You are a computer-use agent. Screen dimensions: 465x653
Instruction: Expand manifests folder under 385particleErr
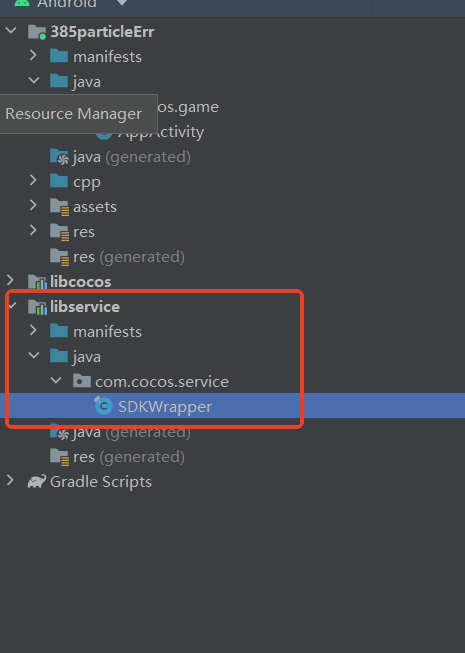(x=33, y=56)
